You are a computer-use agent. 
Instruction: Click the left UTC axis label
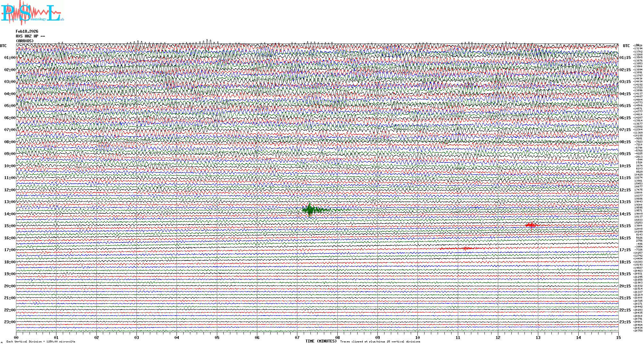tap(3, 46)
